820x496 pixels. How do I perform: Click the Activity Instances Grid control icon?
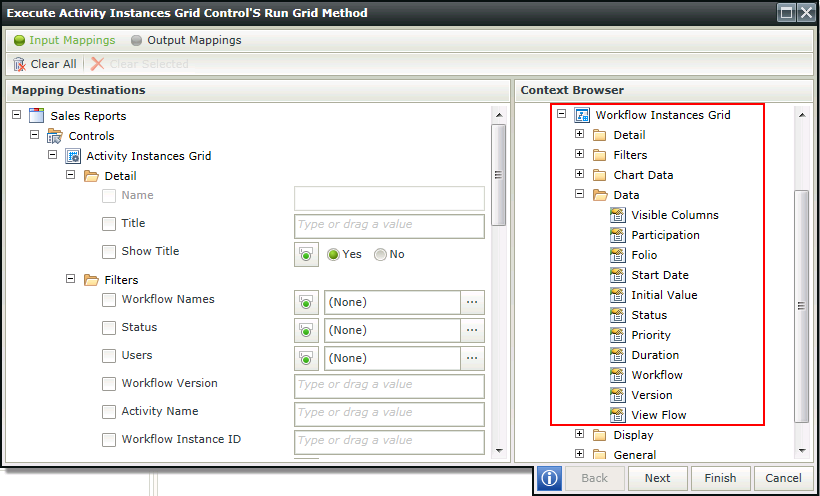pos(73,156)
